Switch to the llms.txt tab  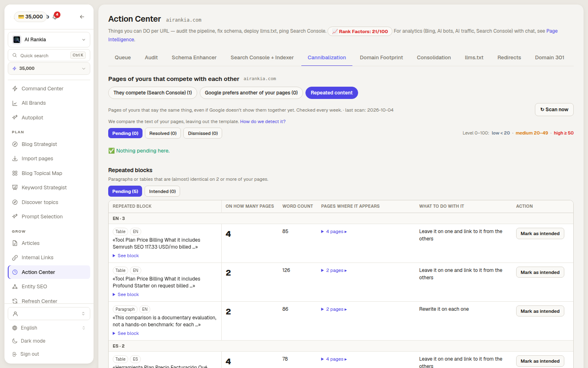(474, 58)
